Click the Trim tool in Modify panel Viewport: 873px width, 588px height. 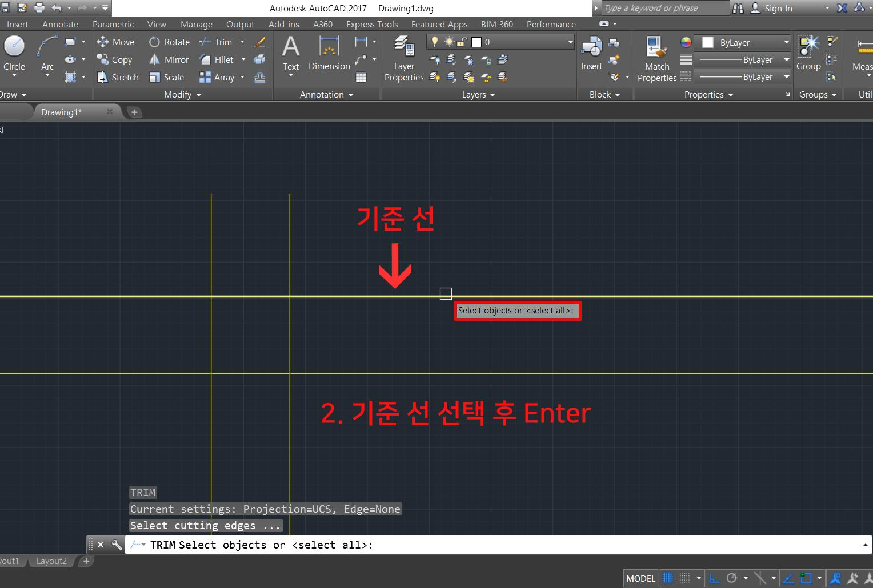coord(216,42)
